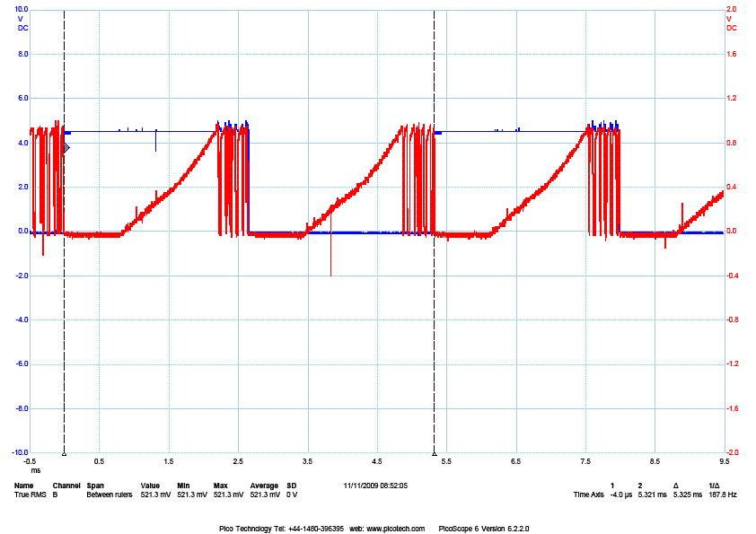The height and width of the screenshot is (534, 756).
Task: Click the Channel B measurement cell
Action: click(56, 495)
